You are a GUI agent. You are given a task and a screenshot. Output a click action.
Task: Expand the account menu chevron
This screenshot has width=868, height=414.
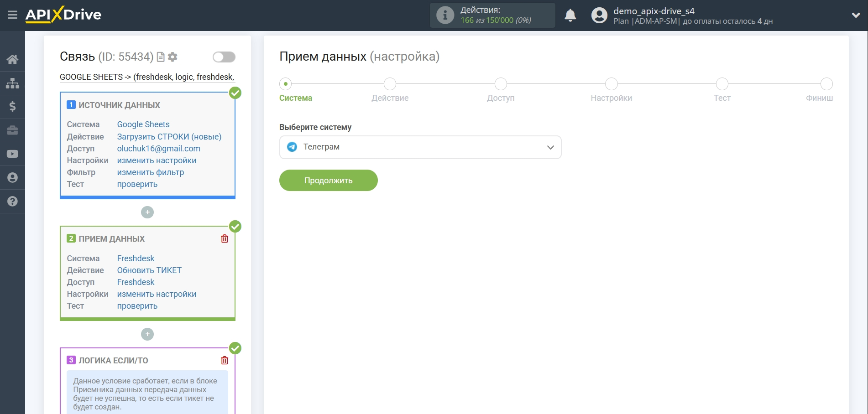pyautogui.click(x=856, y=15)
